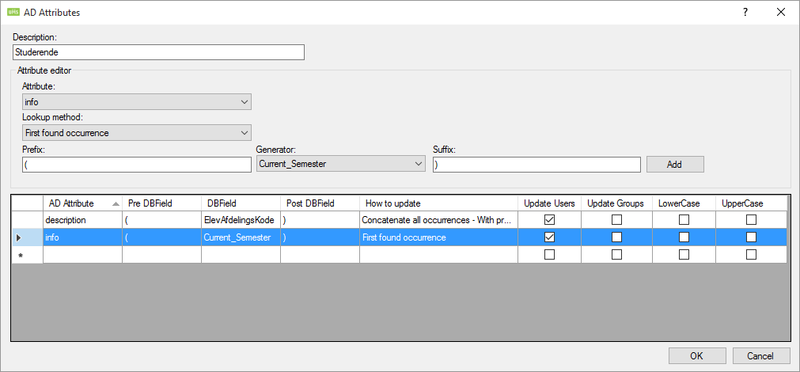Click the UpperCase column header
Screen dimensions: 800x372
pyautogui.click(x=751, y=203)
